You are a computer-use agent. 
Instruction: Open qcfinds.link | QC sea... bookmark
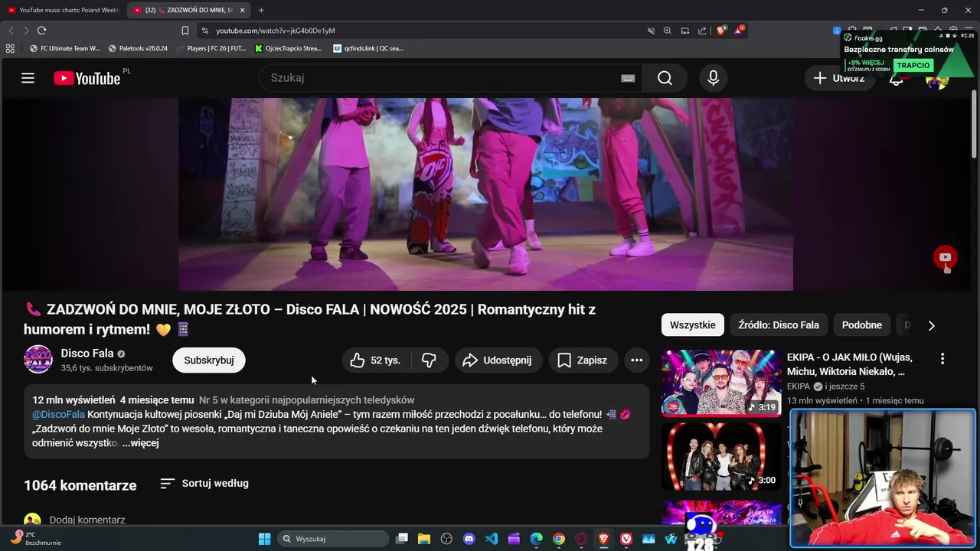(x=368, y=48)
